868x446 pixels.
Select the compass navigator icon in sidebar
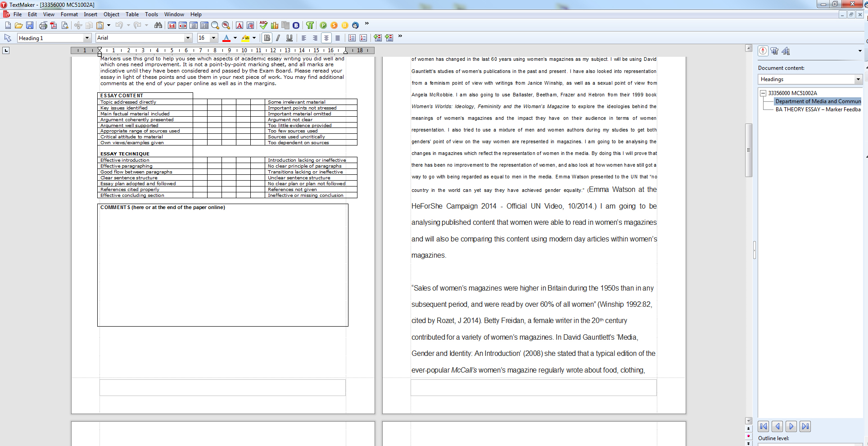click(763, 51)
